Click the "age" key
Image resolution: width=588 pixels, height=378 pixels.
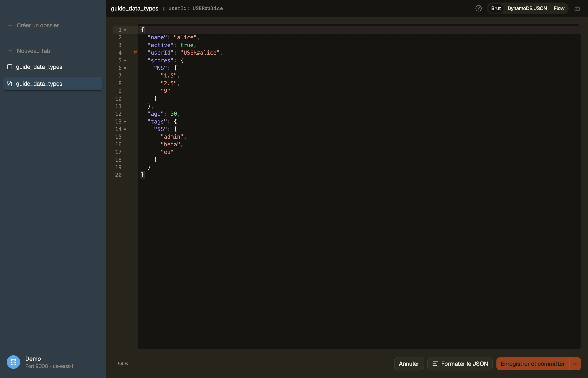click(155, 114)
